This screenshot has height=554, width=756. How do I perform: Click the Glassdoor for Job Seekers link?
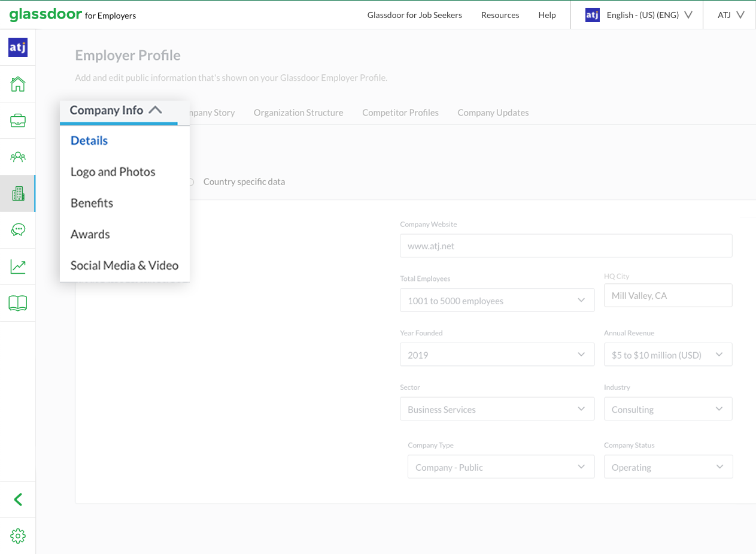(414, 15)
